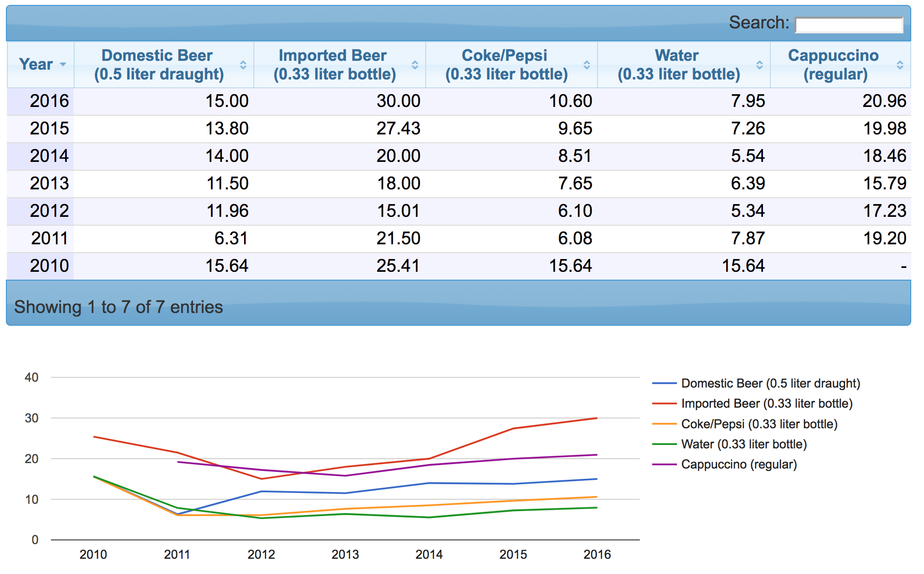Image resolution: width=924 pixels, height=574 pixels.
Task: Click Coke/Pepsi value 7.65 for 2013
Action: 575,184
